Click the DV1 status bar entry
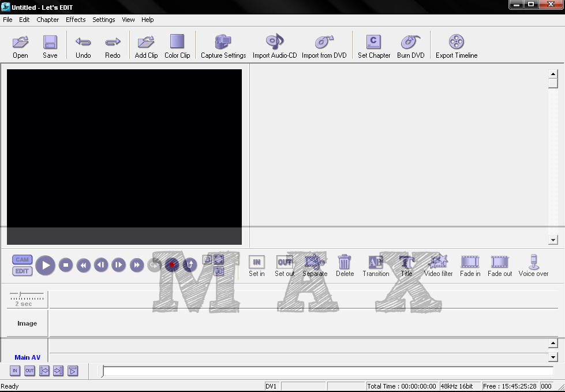The height and width of the screenshot is (392, 565). pyautogui.click(x=271, y=386)
